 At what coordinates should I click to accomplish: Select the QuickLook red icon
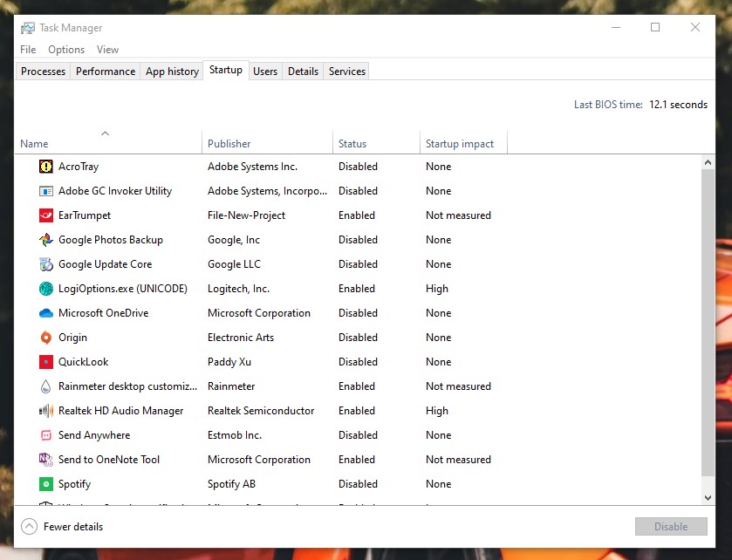point(45,362)
